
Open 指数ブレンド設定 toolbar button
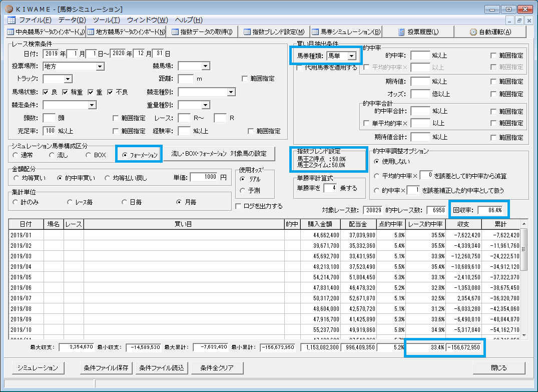tap(274, 32)
